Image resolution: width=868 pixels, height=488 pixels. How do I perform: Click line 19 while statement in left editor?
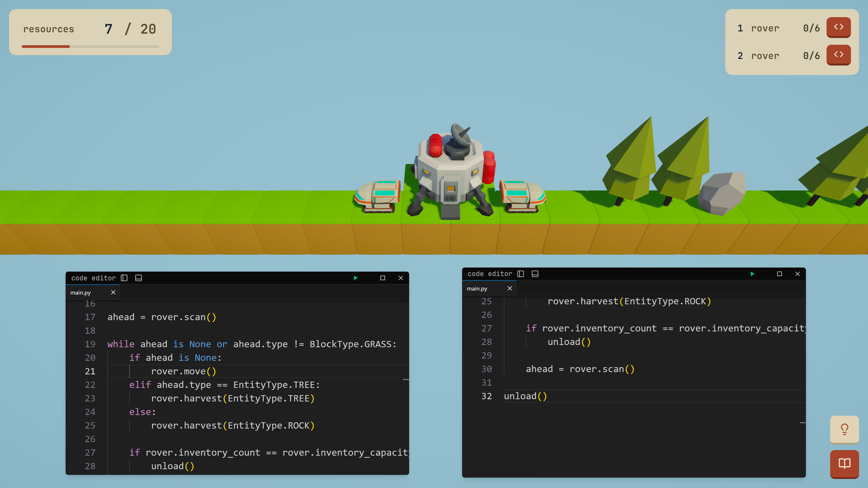pyautogui.click(x=252, y=344)
